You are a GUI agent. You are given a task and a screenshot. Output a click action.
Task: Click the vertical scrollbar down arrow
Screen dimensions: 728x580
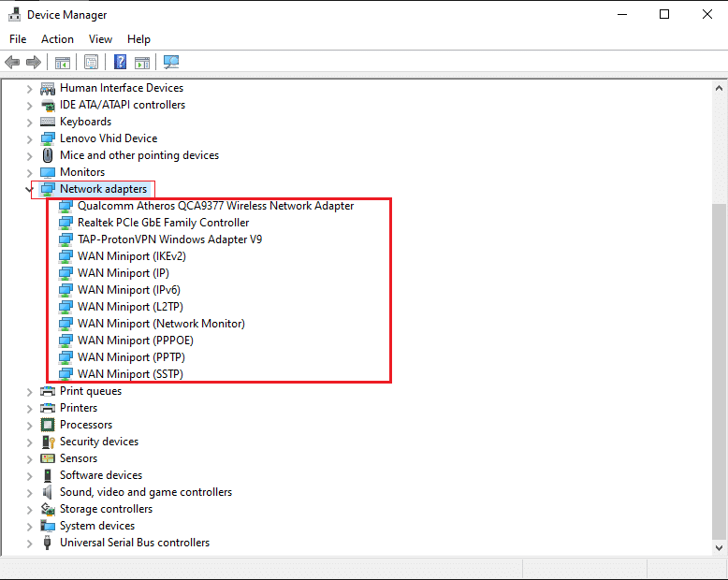click(719, 546)
